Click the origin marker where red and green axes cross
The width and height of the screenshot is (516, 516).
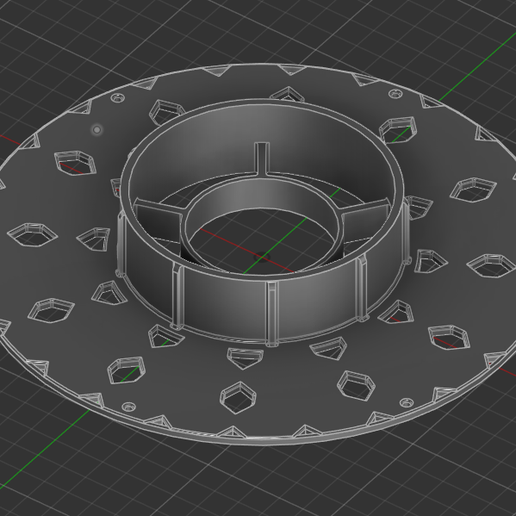(x=262, y=257)
